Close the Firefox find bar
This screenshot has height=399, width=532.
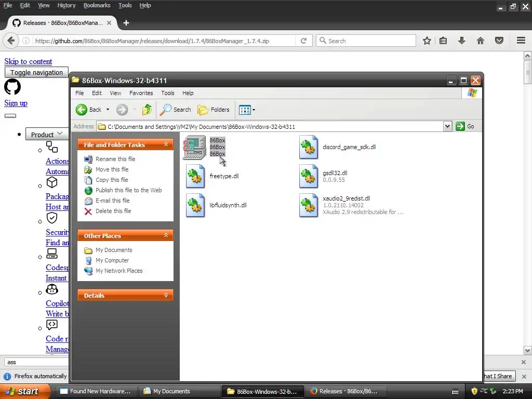tap(524, 362)
